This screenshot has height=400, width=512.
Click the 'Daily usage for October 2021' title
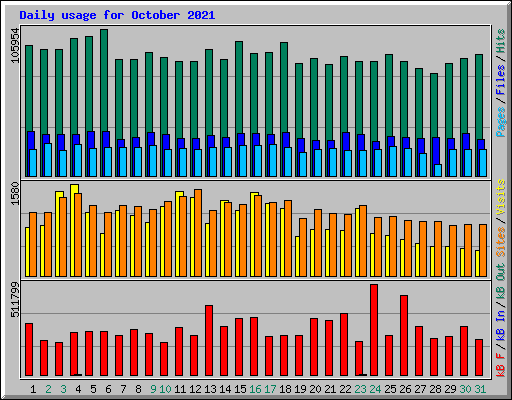point(117,15)
